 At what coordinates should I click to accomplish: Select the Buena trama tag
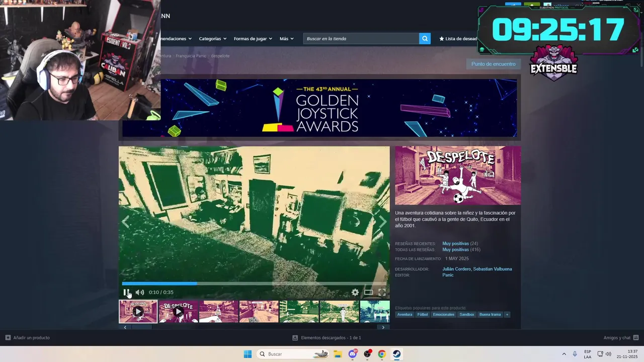click(490, 315)
